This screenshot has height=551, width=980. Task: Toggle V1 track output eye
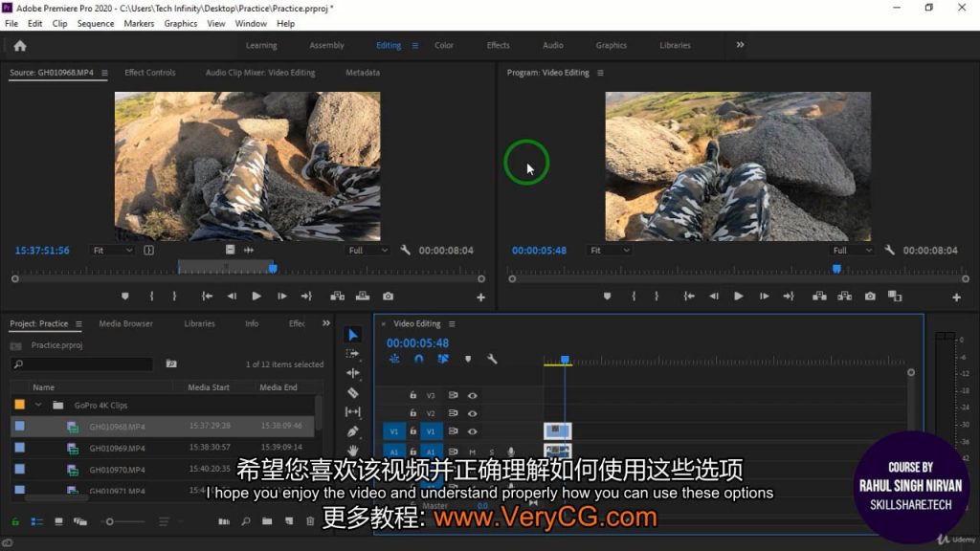(473, 431)
